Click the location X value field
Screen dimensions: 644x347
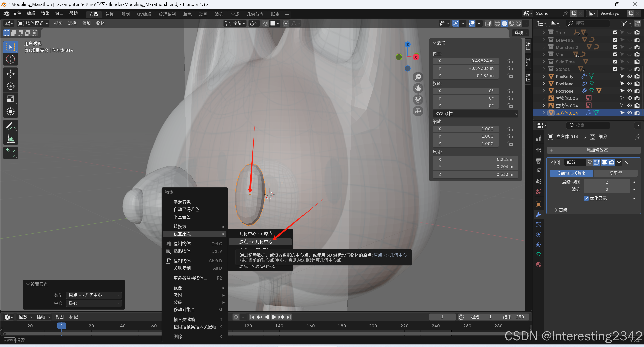tap(465, 61)
